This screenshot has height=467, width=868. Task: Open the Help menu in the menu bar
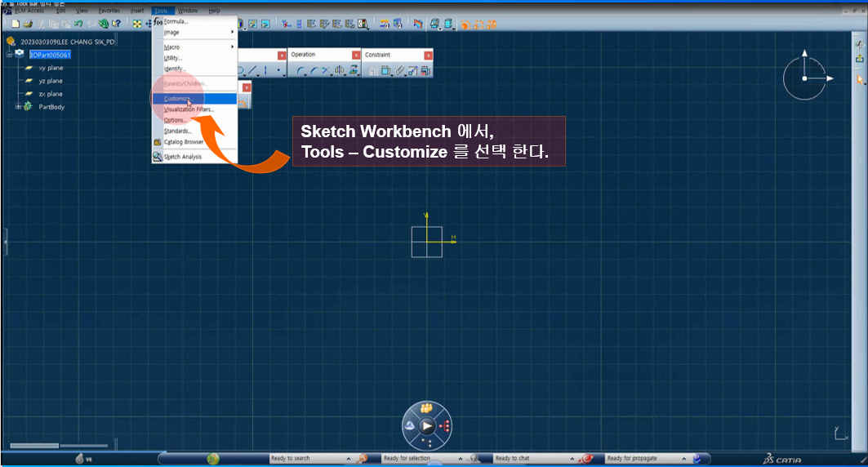point(214,11)
